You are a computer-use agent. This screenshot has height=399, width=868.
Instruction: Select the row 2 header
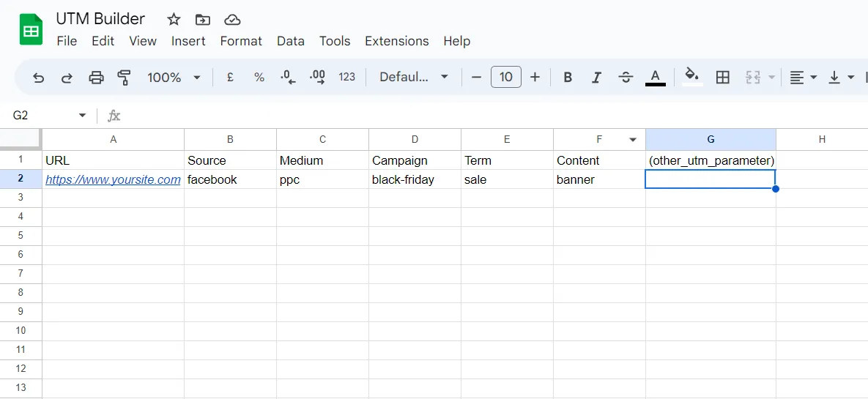(x=21, y=179)
